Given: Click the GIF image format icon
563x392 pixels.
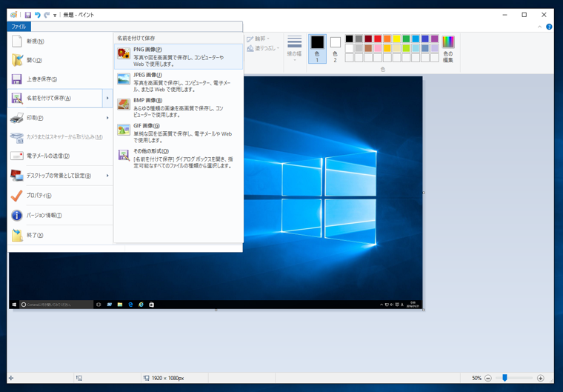Looking at the screenshot, I should click(124, 130).
